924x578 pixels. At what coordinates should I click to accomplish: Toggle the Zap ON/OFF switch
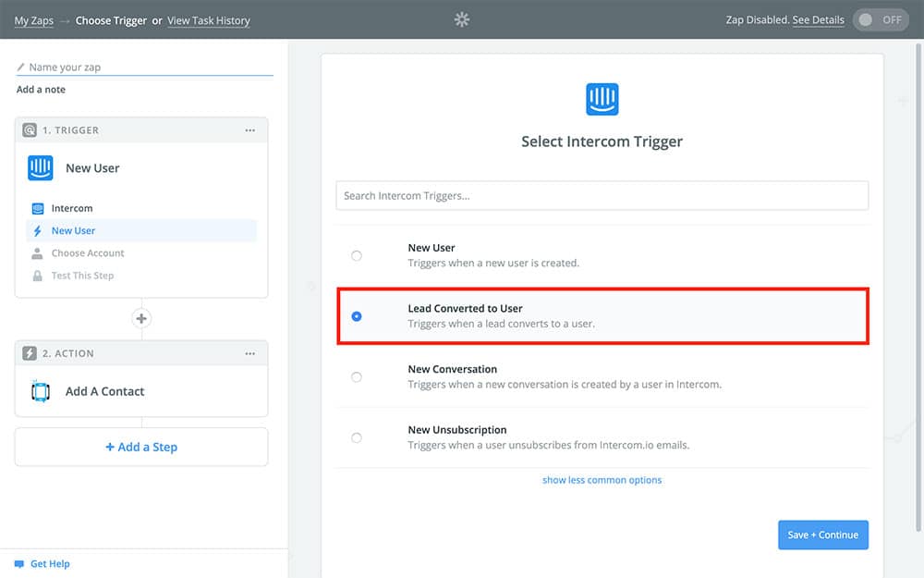click(x=880, y=19)
